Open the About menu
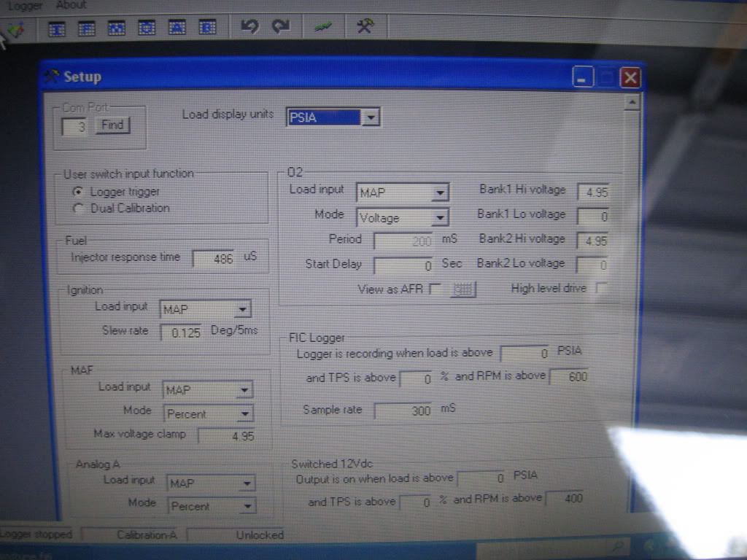The image size is (747, 560). pyautogui.click(x=71, y=5)
